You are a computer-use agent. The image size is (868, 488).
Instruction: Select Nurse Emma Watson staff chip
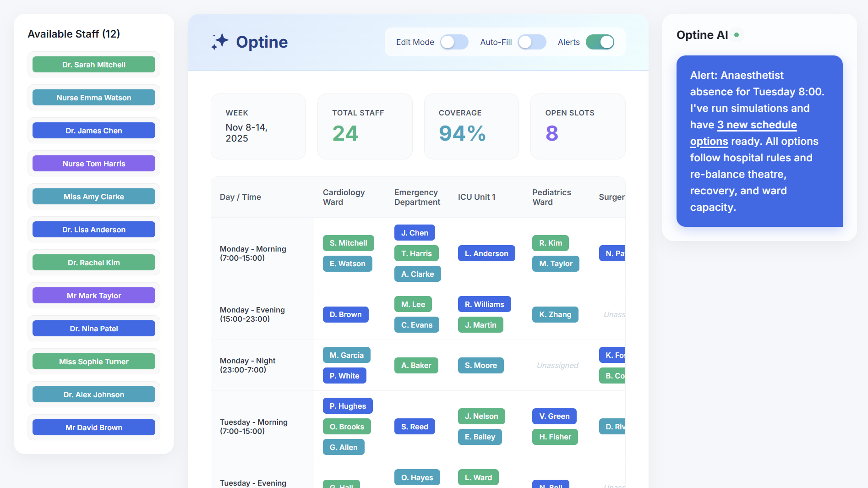[93, 97]
